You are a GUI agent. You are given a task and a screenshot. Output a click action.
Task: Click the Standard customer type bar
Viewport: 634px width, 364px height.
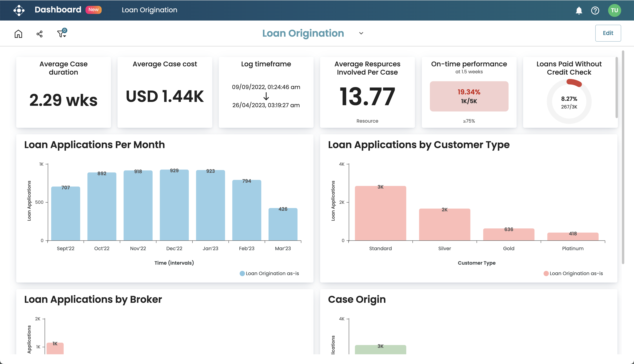380,213
